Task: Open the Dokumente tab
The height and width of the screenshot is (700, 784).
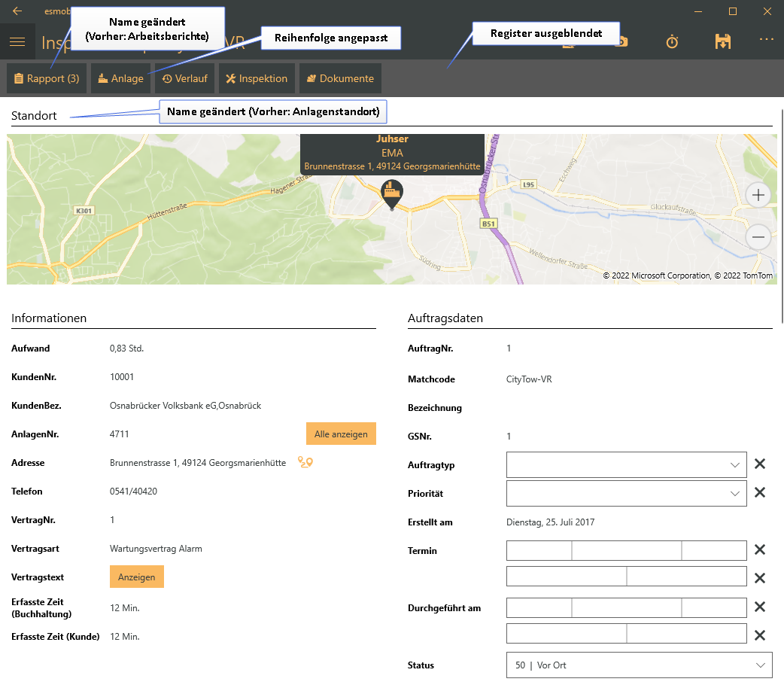Action: pos(340,78)
